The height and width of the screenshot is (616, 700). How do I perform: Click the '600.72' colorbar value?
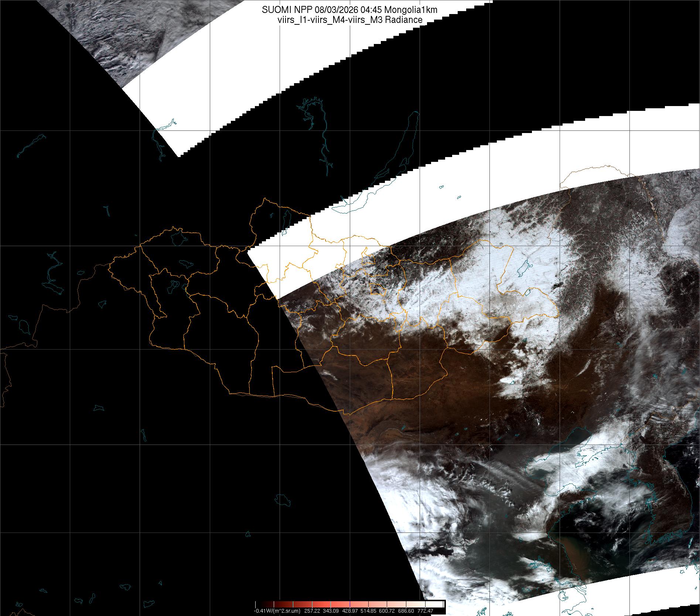click(x=387, y=611)
